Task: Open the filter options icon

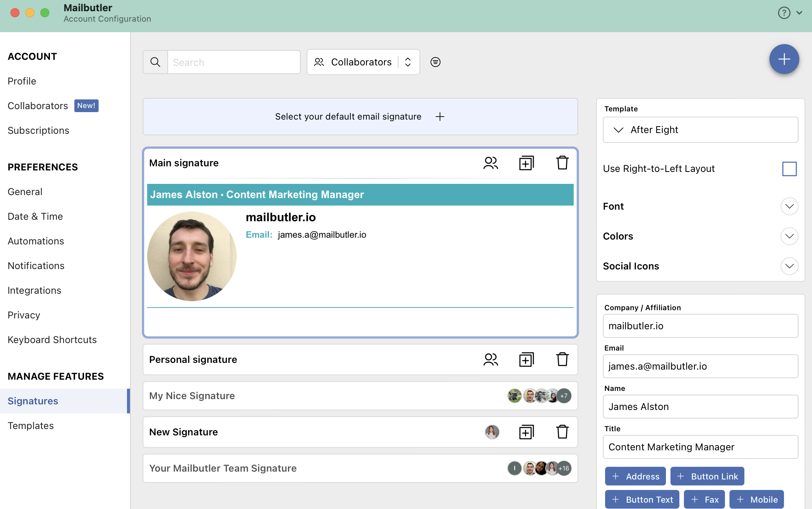Action: [x=435, y=62]
